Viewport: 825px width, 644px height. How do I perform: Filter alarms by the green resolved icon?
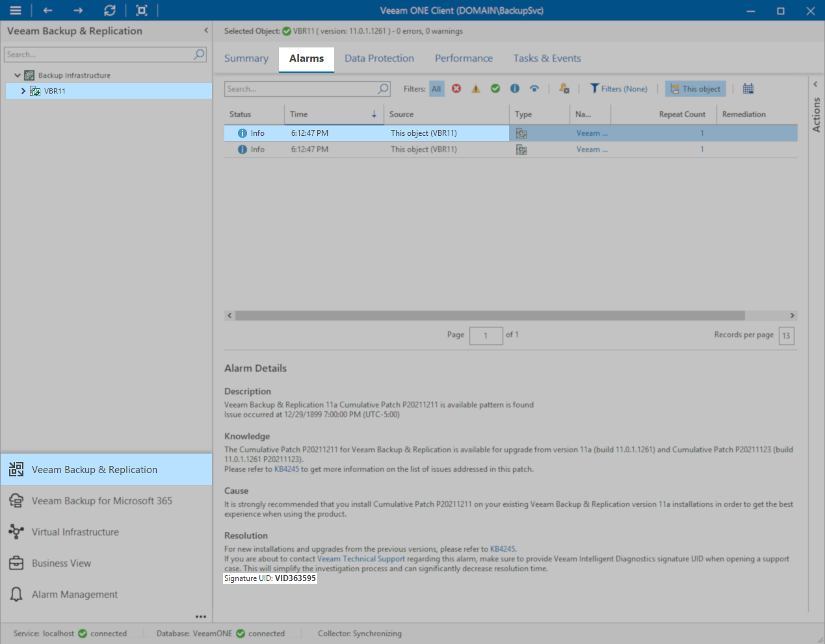495,88
